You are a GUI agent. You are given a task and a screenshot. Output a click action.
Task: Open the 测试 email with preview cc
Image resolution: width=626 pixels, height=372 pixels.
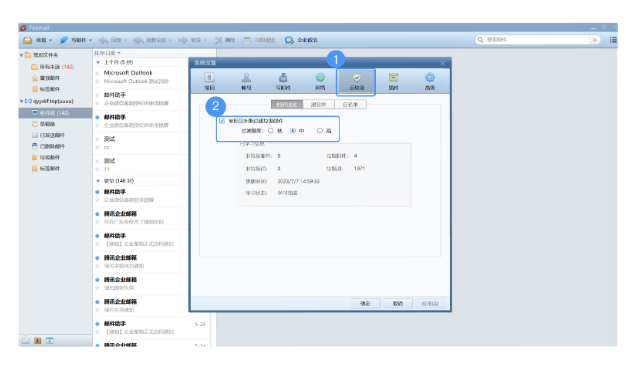[141, 143]
